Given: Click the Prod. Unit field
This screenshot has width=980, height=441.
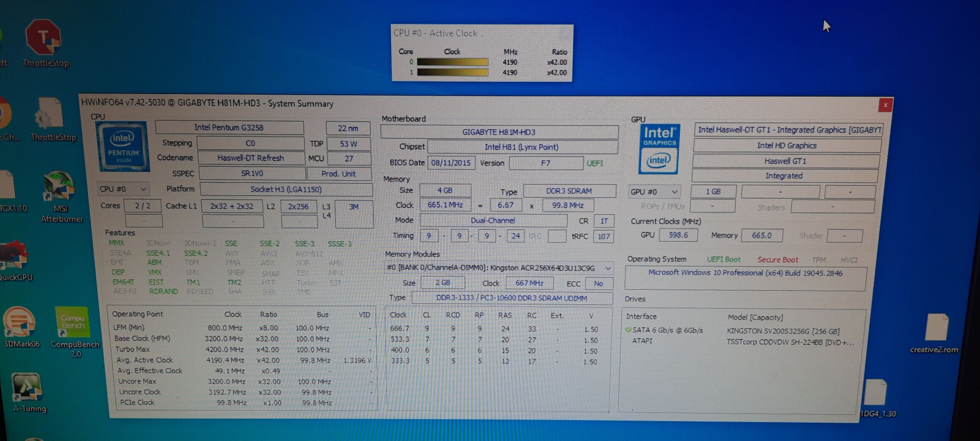Looking at the screenshot, I should pos(339,174).
